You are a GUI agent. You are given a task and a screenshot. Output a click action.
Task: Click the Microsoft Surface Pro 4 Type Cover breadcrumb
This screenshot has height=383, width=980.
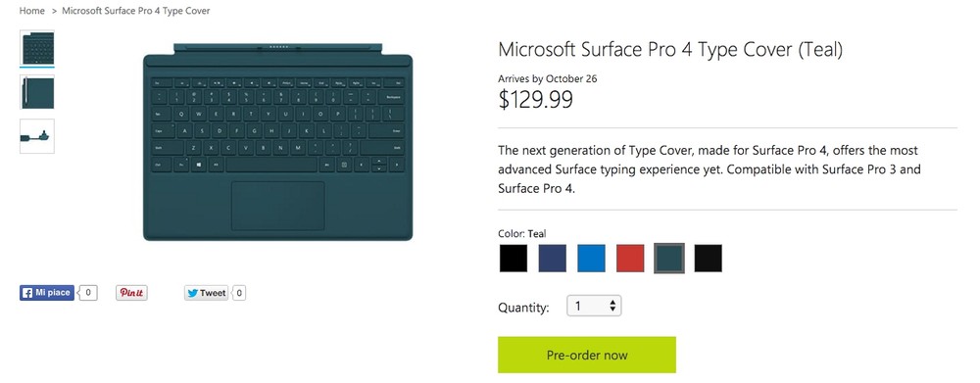click(136, 11)
